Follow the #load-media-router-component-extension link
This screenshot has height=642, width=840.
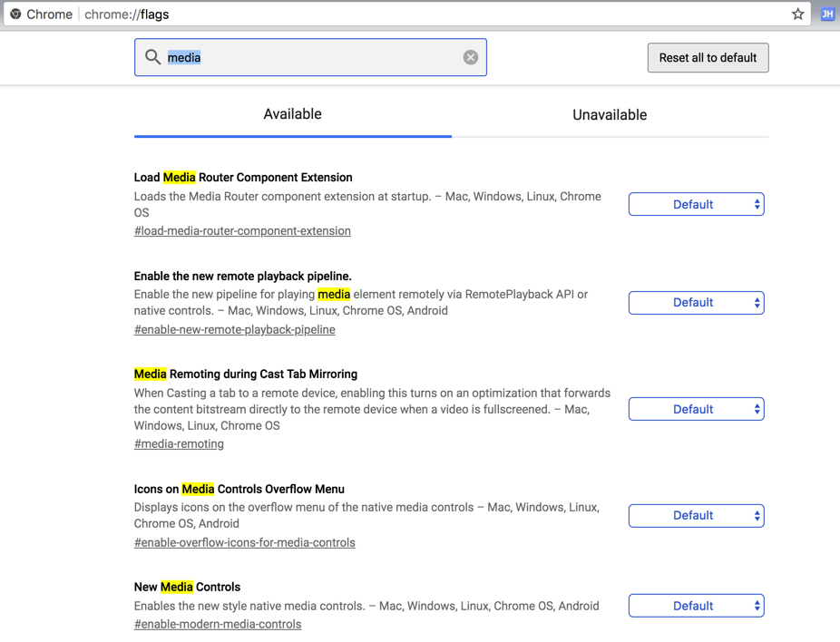(x=242, y=231)
